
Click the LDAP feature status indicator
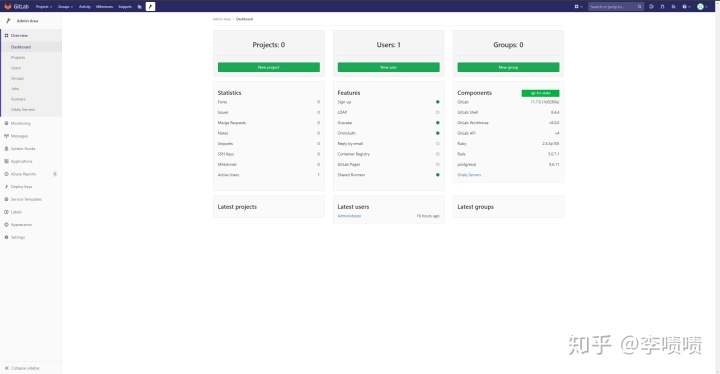(x=438, y=113)
